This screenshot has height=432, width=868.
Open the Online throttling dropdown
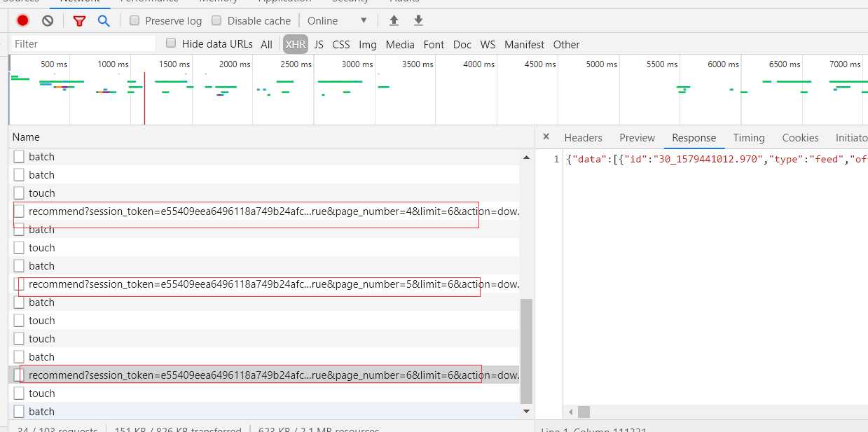pyautogui.click(x=337, y=20)
